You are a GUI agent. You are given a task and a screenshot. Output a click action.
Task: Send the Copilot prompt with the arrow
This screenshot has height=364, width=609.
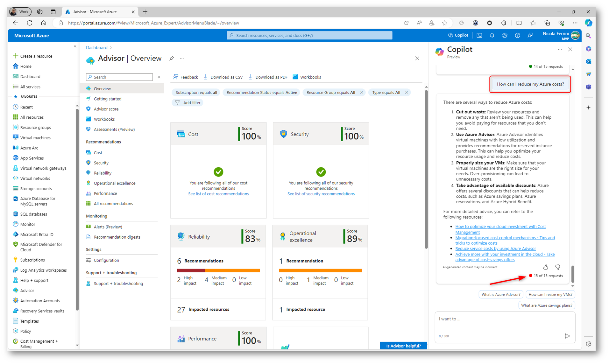567,336
